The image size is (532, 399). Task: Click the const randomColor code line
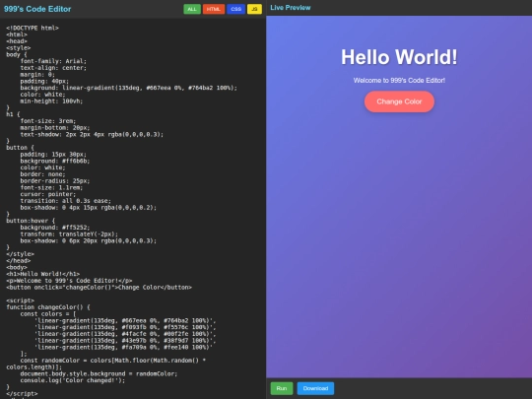coord(105,364)
